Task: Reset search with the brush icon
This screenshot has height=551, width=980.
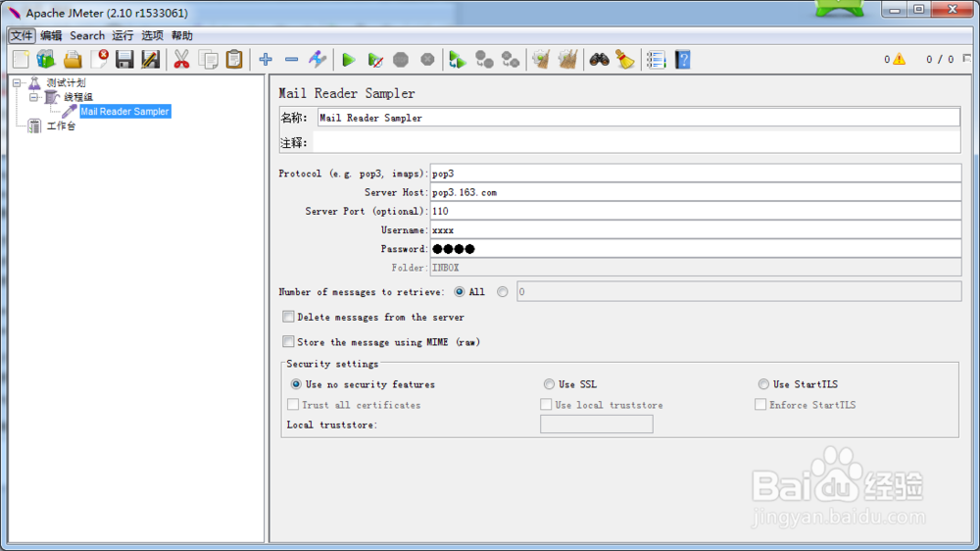Action: [625, 60]
